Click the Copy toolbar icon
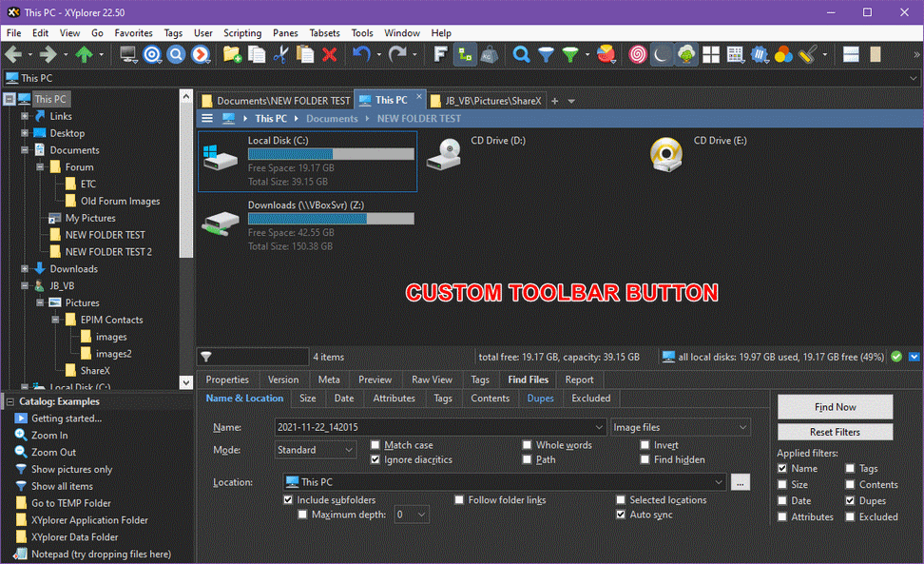Screen dimensions: 924x564 point(257,55)
